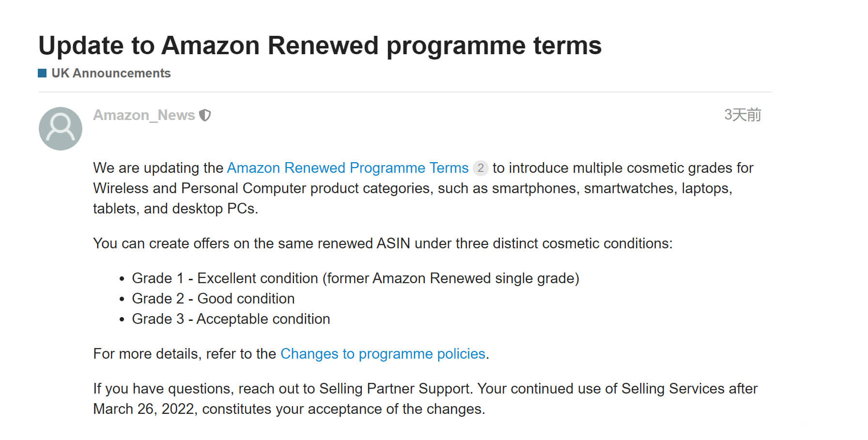Viewport: 868px width, 440px height.
Task: Open the Amazon Renewed Programme Terms link
Action: pos(347,168)
